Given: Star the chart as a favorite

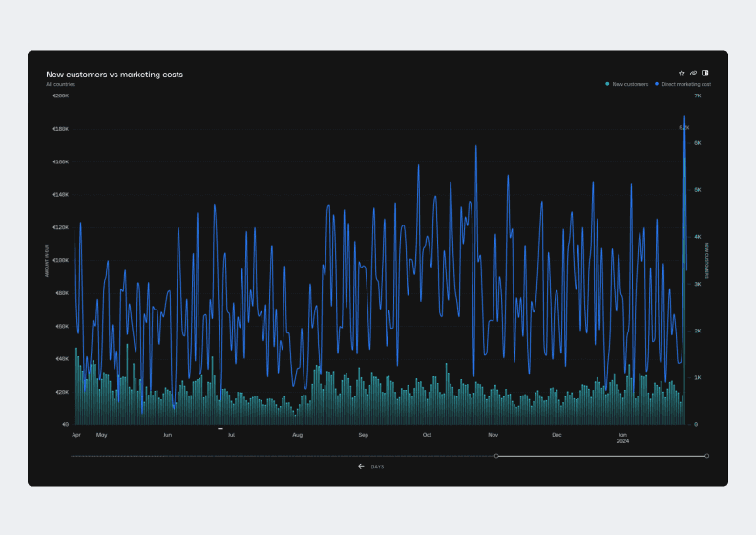Looking at the screenshot, I should 682,74.
